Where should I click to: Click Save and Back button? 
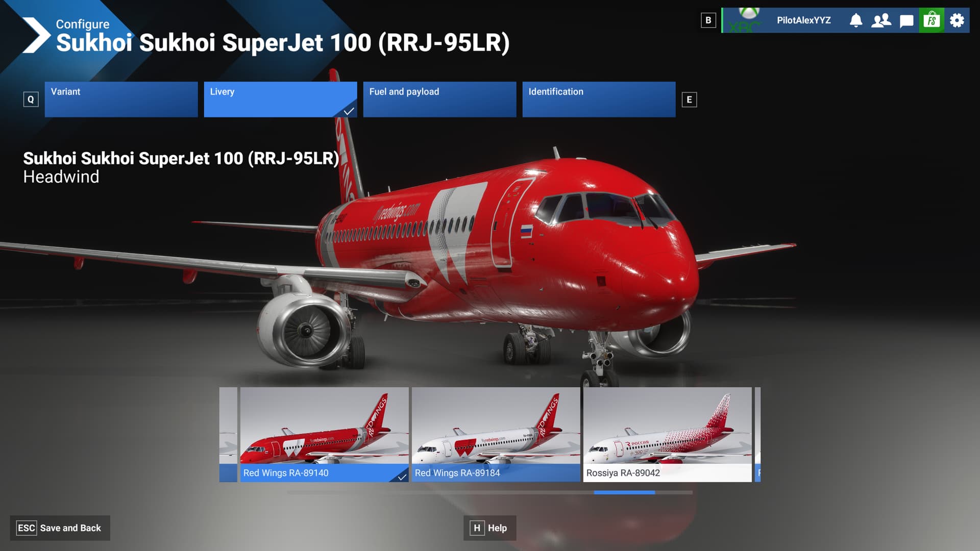pos(60,528)
